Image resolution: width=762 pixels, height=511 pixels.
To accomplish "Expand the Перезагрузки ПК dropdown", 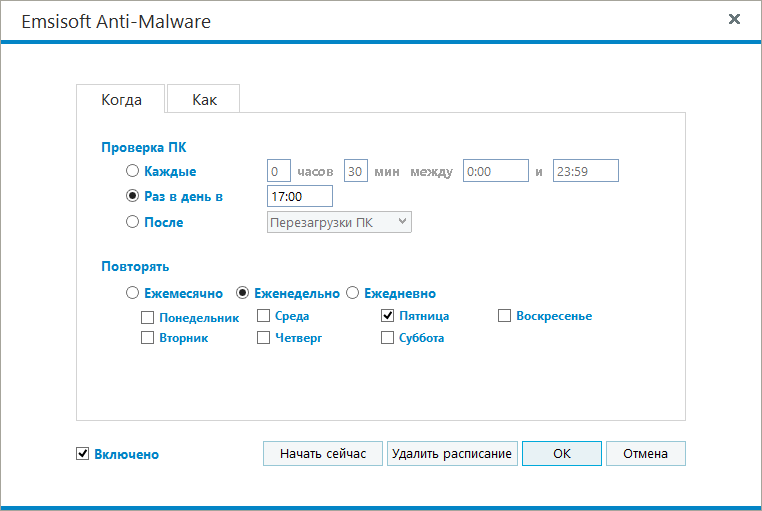I will point(339,222).
